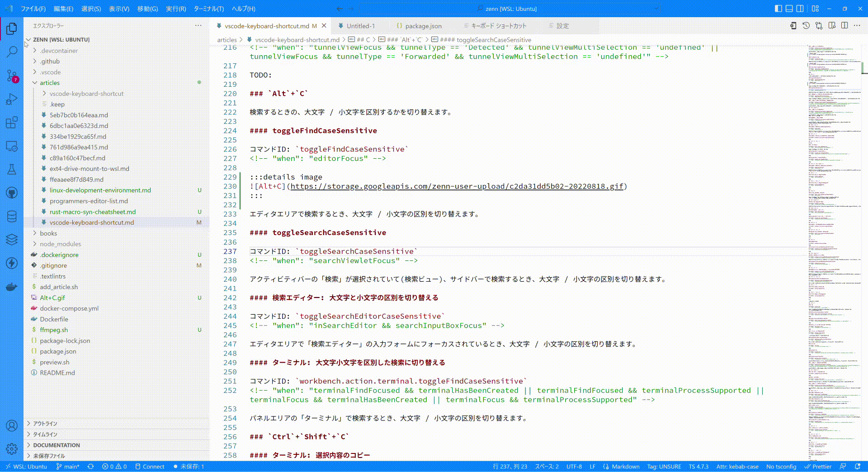Open Explorer views and more actions menu
This screenshot has height=472, width=868.
(x=198, y=26)
